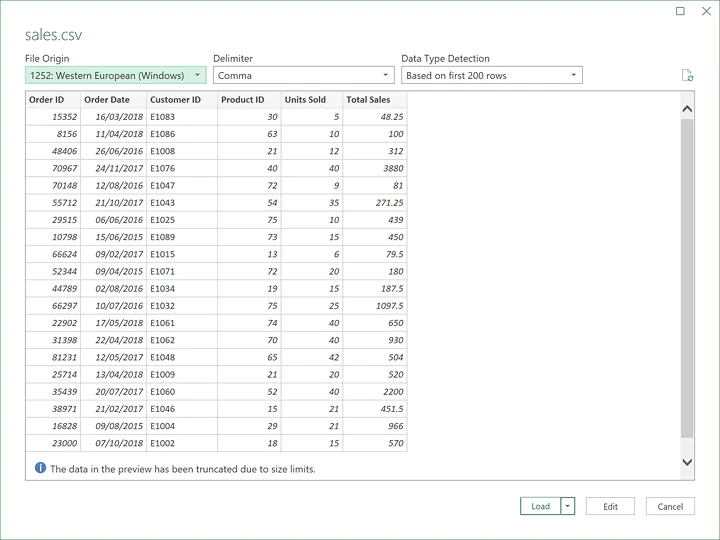Click Order Date cell 16/03/2018
Screen dimensions: 720x540
[113, 117]
